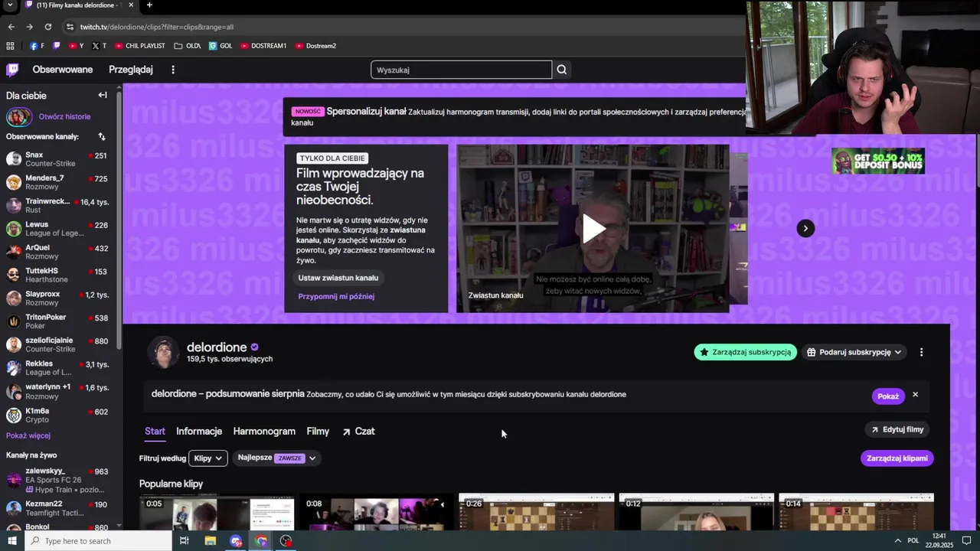Click the GET $0.50 deposit bonus banner

point(878,161)
